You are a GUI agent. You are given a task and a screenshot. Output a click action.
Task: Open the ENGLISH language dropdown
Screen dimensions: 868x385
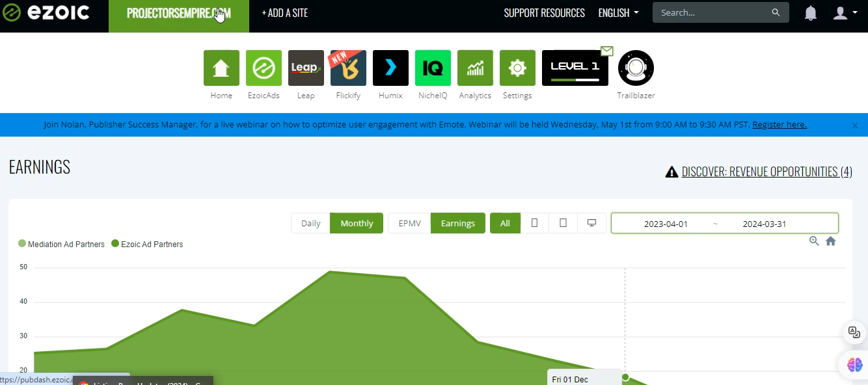(618, 13)
